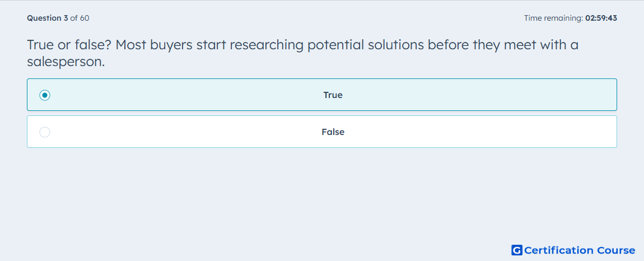644x261 pixels.
Task: Toggle the filled teal radio dot
Action: click(x=45, y=95)
